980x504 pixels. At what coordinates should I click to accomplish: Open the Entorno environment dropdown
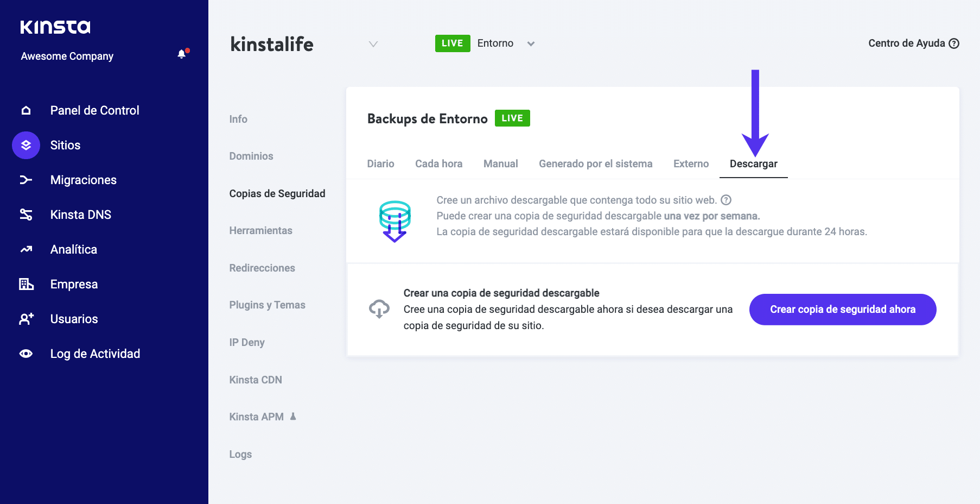[531, 44]
